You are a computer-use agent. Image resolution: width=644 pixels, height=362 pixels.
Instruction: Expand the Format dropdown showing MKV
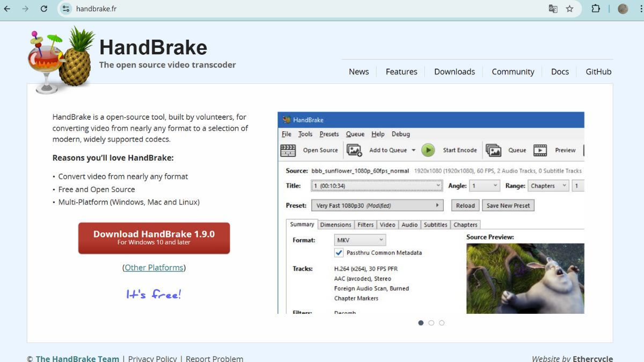click(x=360, y=240)
